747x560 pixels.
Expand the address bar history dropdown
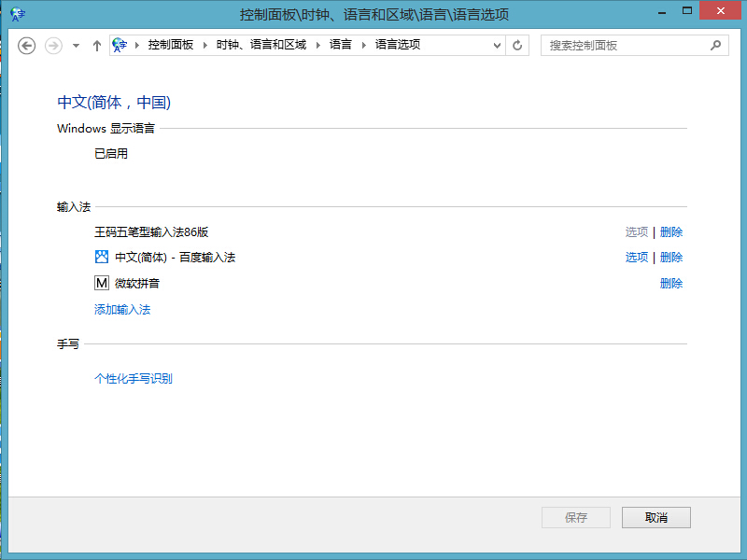click(x=497, y=45)
